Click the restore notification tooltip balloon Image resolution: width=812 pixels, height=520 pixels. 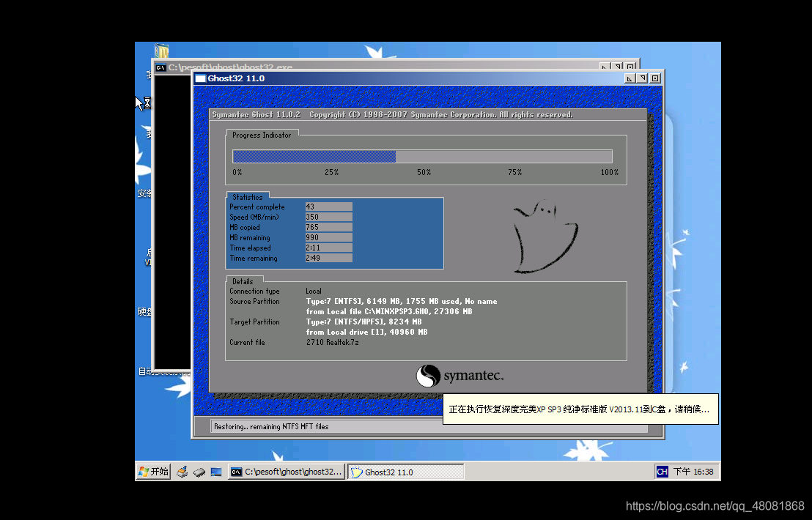[580, 409]
